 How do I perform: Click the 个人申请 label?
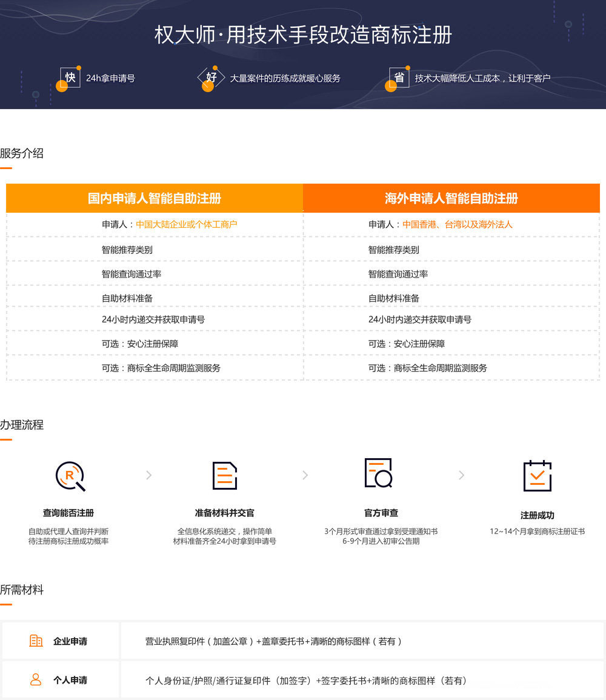tap(70, 681)
